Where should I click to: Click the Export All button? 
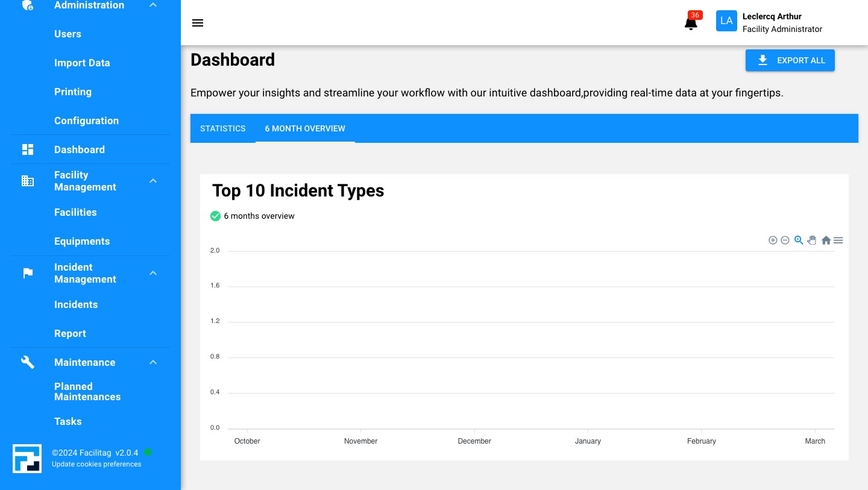[790, 60]
